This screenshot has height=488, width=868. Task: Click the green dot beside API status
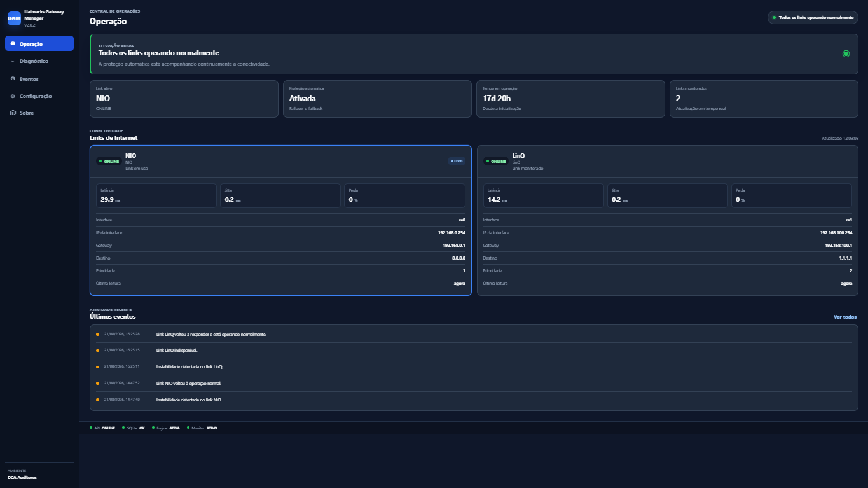click(x=91, y=428)
